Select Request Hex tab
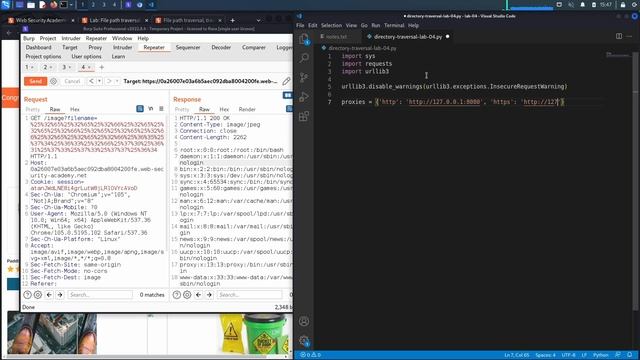The image size is (640, 360). pos(75,109)
